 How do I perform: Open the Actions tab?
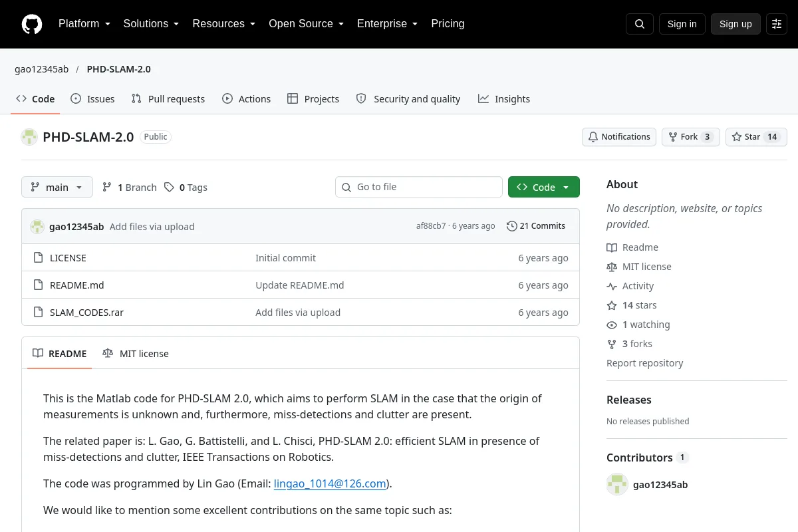tap(247, 99)
